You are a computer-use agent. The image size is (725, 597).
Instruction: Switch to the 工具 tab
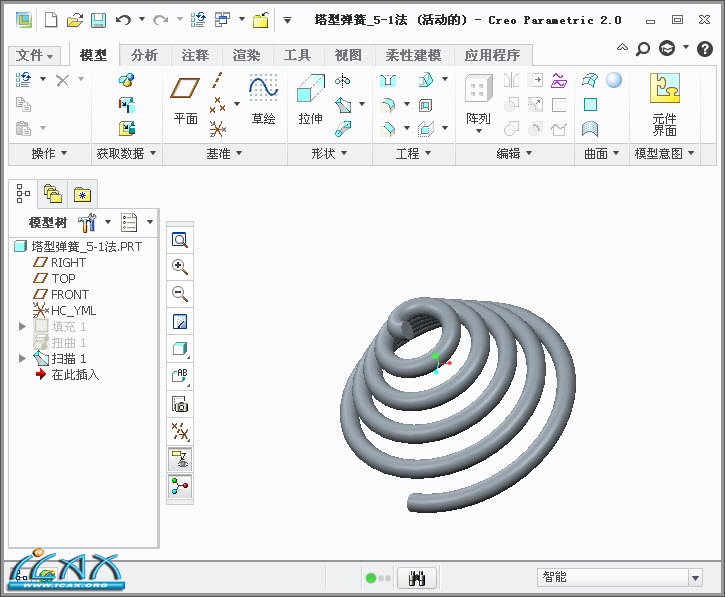coord(297,55)
